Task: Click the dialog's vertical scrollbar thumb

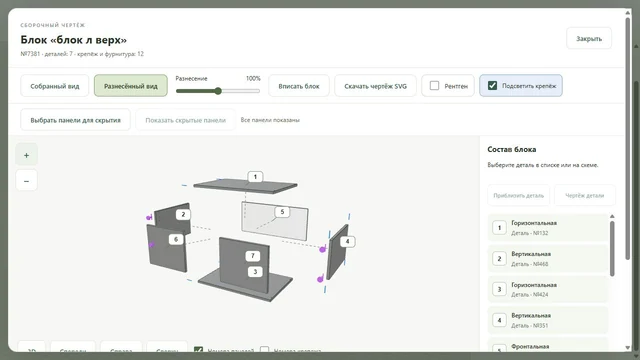Action: 628,139
